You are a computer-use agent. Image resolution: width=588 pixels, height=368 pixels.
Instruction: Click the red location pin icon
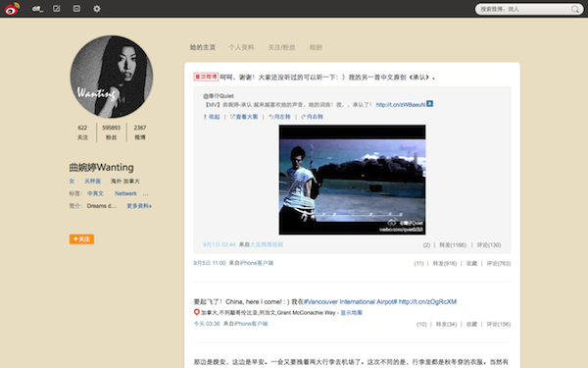(197, 312)
